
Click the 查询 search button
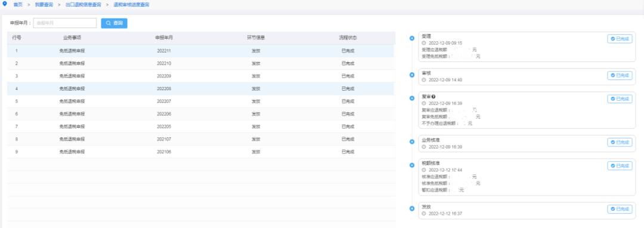(x=114, y=23)
